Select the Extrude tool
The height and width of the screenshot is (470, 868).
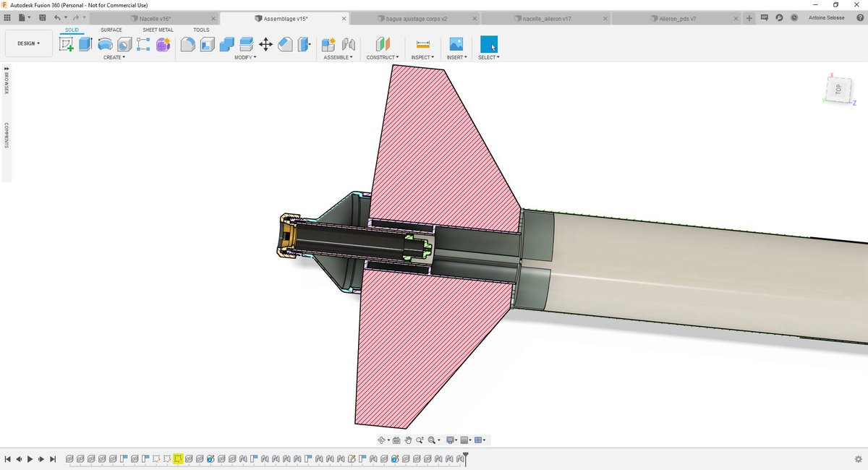tap(85, 44)
